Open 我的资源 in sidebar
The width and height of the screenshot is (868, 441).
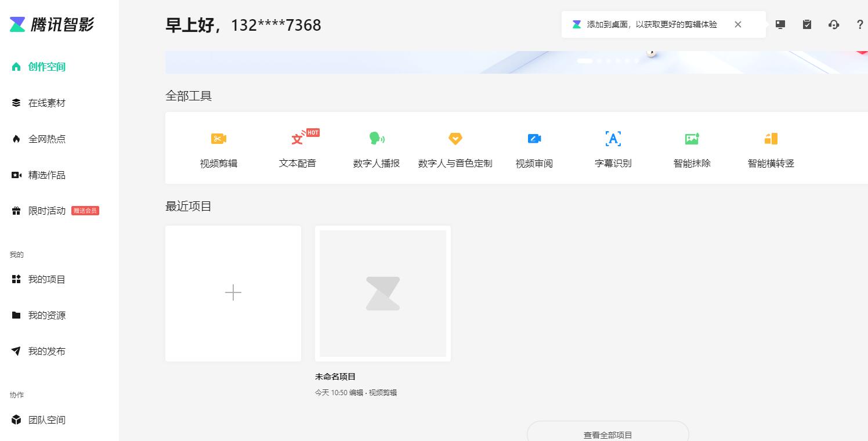47,315
